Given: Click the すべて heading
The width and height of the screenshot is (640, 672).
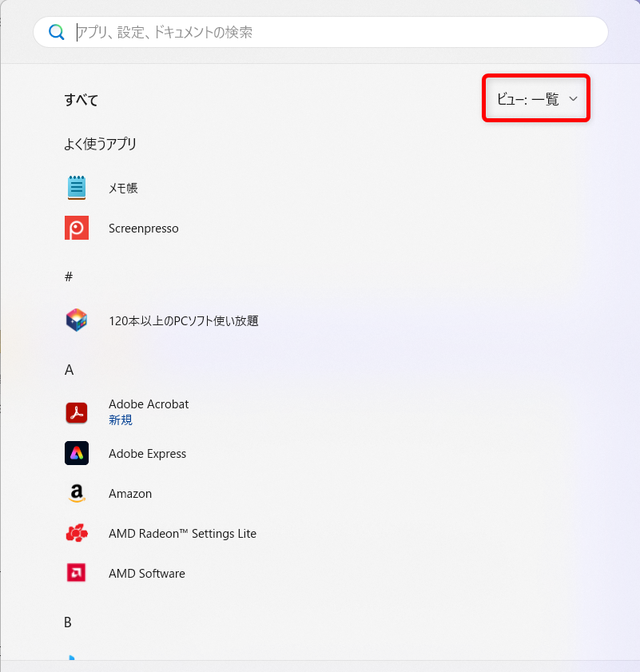Looking at the screenshot, I should coord(81,100).
